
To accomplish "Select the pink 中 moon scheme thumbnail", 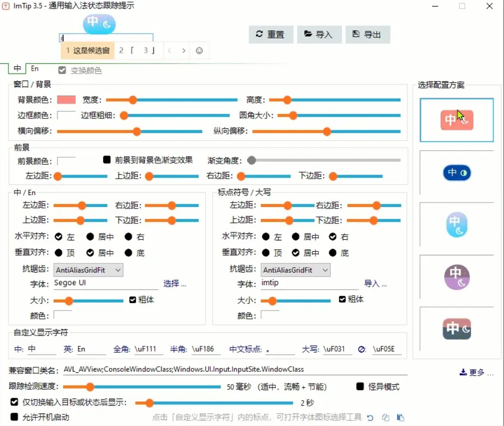I will (x=456, y=120).
